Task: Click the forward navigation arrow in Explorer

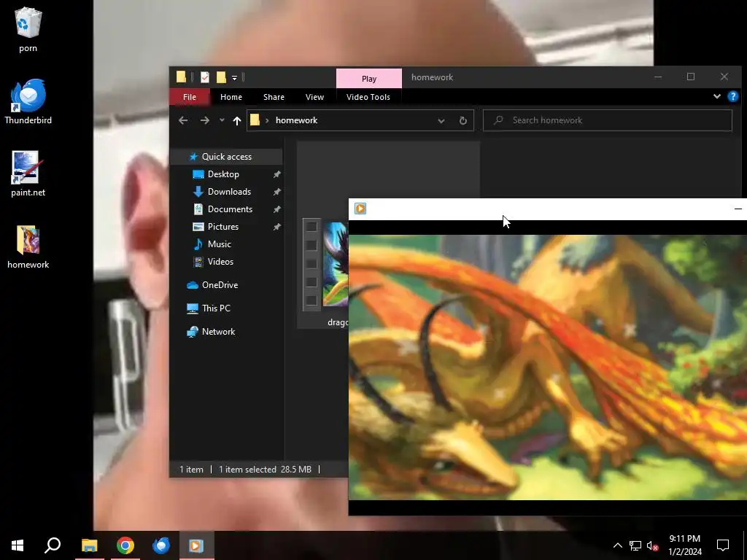Action: tap(205, 120)
